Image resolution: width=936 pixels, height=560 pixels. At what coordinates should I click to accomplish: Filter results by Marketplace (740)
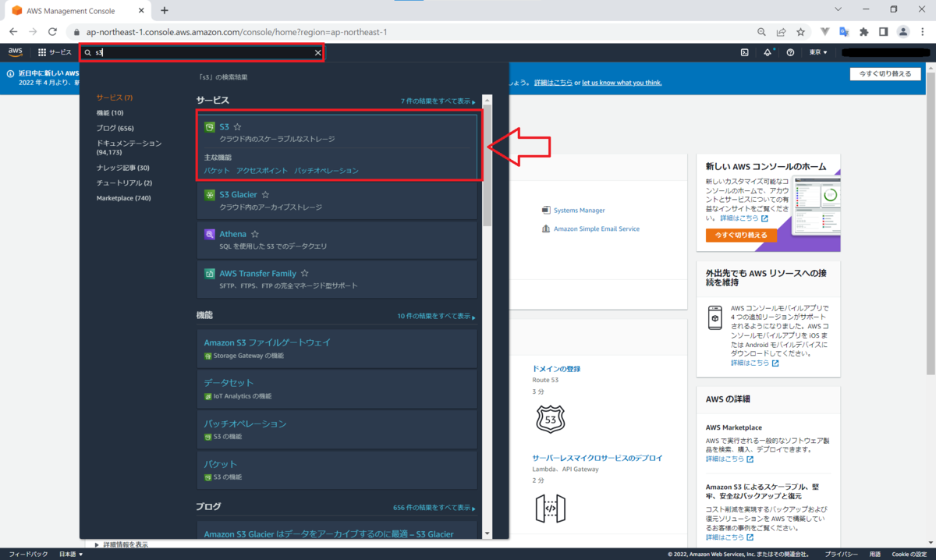point(123,198)
